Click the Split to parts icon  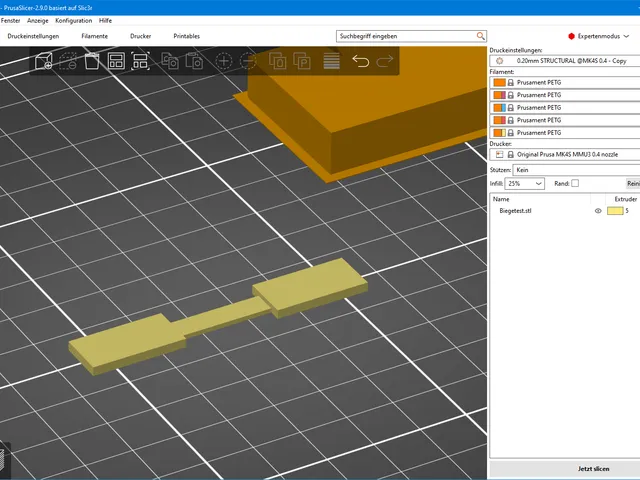(x=302, y=61)
